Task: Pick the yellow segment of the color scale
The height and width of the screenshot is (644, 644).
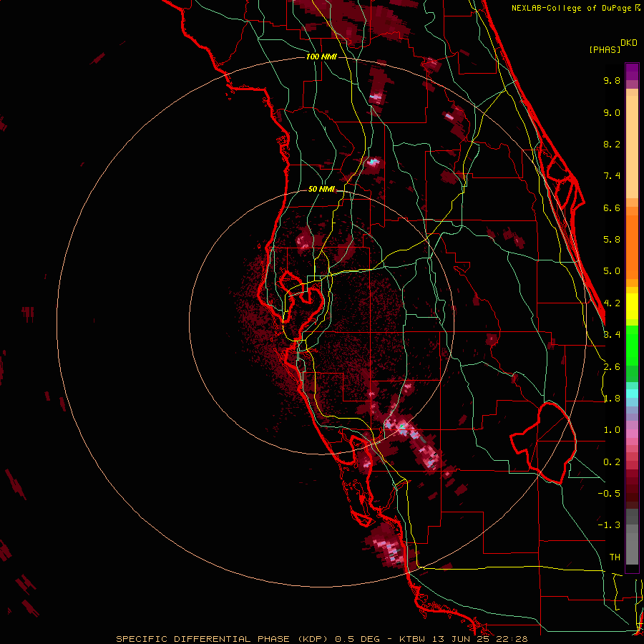Action: tap(632, 306)
